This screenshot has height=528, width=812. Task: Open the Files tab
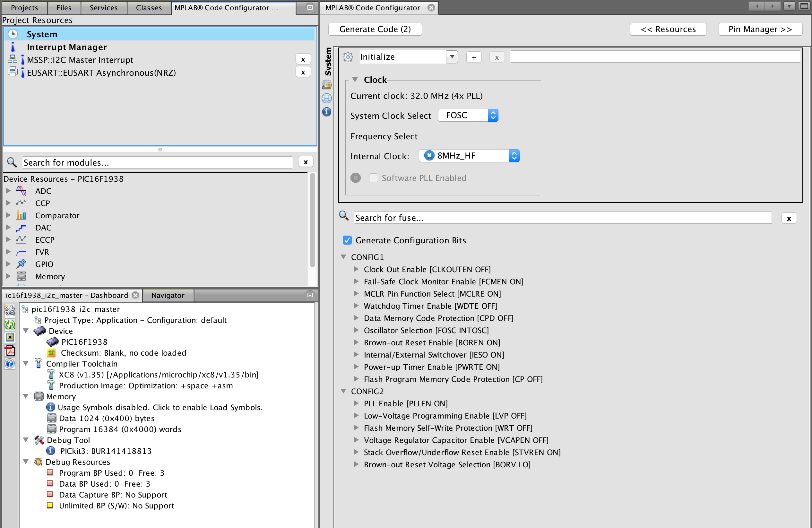pos(64,7)
